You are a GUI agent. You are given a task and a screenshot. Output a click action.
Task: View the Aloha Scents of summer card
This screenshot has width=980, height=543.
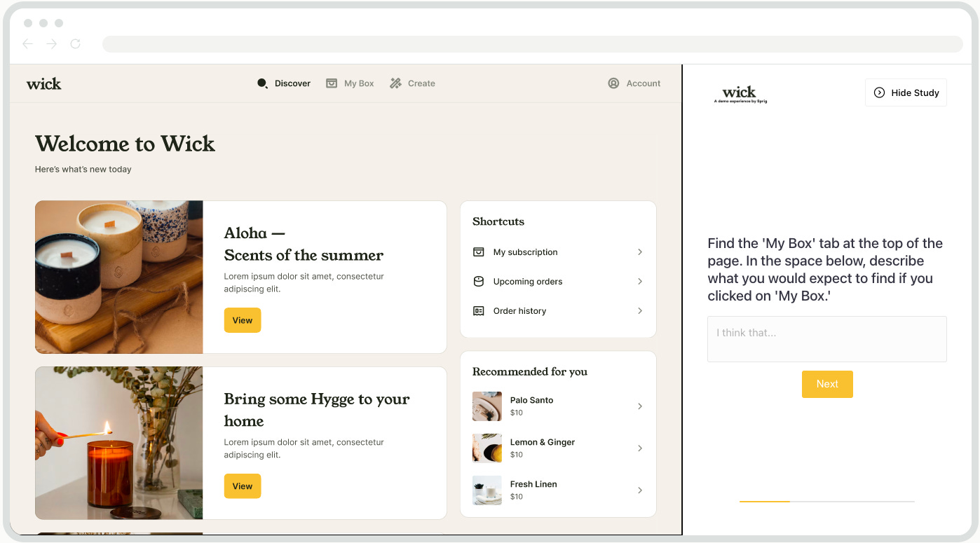click(243, 320)
